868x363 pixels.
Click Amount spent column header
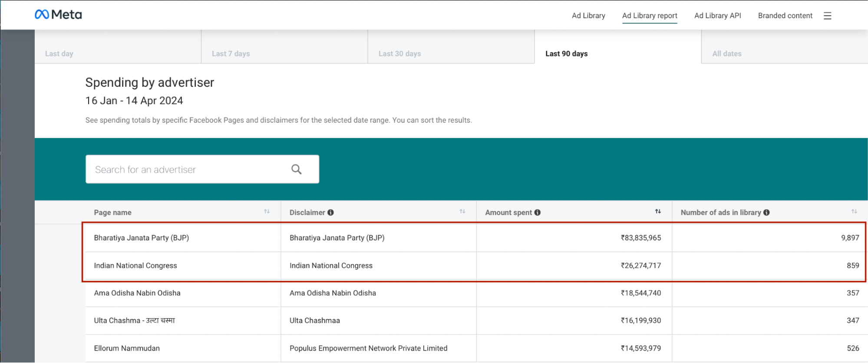[508, 213]
